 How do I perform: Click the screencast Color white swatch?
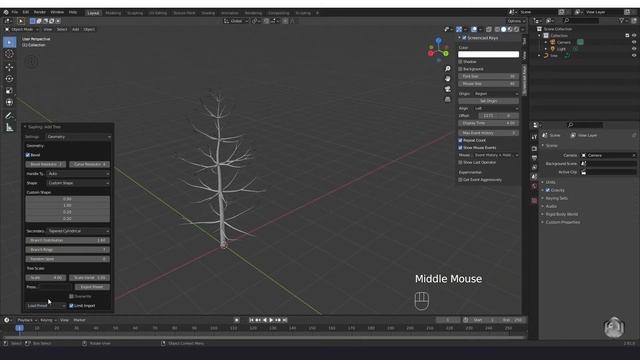[x=488, y=54]
